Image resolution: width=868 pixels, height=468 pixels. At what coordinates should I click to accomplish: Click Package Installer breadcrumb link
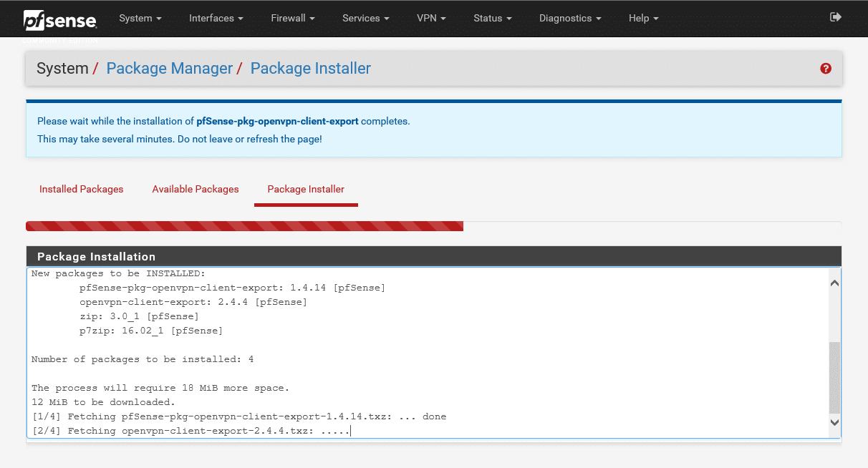(311, 69)
